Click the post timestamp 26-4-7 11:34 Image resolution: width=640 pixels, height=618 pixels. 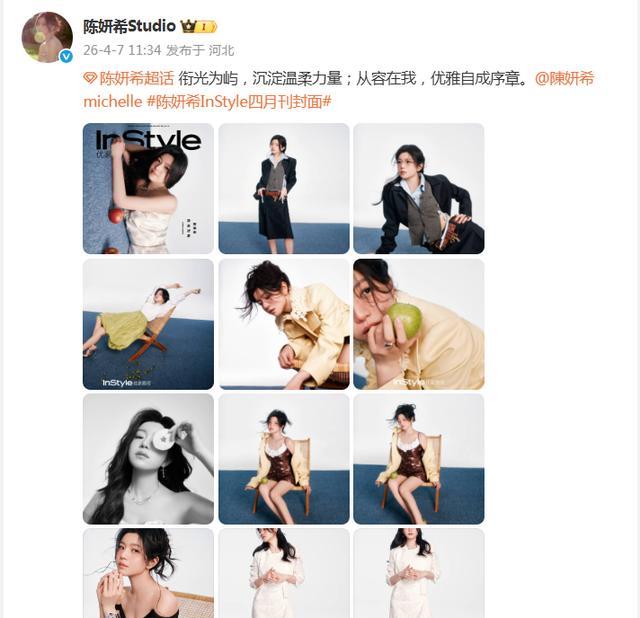pos(122,50)
